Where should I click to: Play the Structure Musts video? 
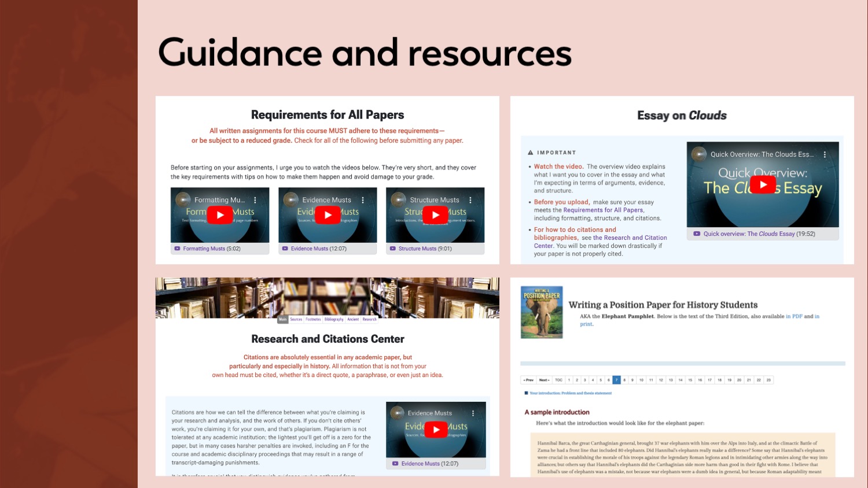435,215
